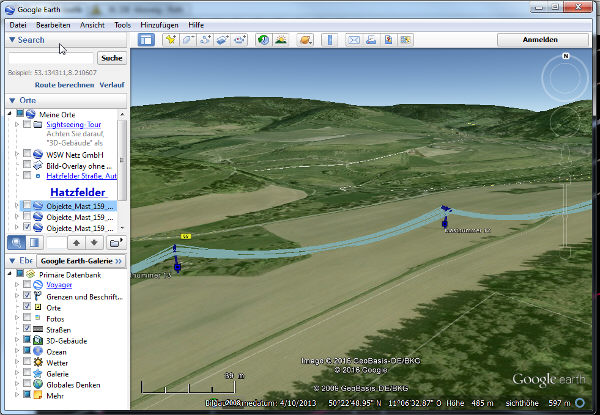The height and width of the screenshot is (415, 600).
Task: Open the Route berechnen link
Action: pyautogui.click(x=64, y=85)
